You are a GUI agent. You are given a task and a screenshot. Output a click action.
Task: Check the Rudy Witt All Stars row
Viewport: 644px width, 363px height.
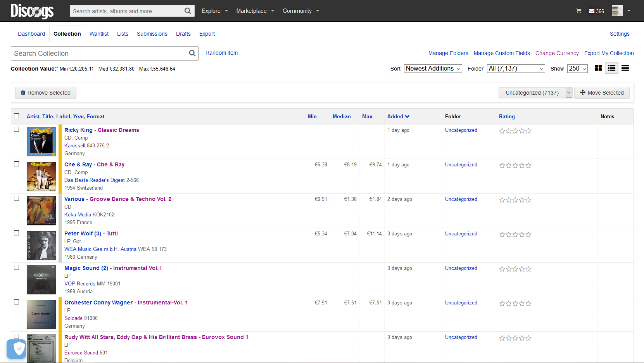click(16, 336)
